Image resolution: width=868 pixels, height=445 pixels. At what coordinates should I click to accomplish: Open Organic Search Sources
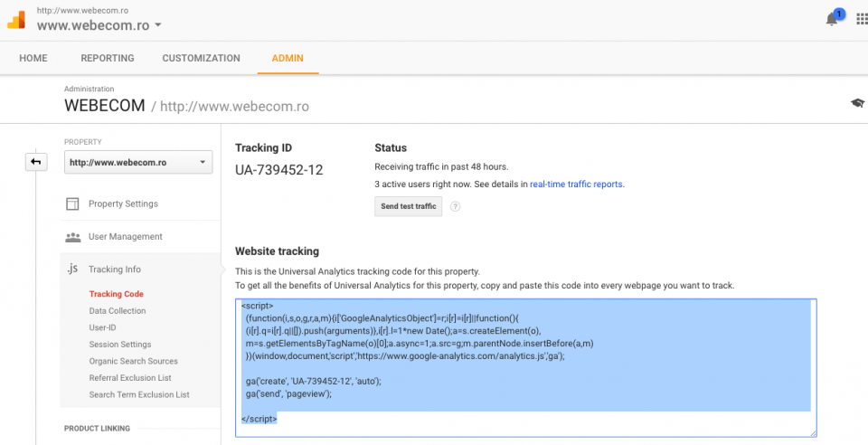tap(133, 361)
